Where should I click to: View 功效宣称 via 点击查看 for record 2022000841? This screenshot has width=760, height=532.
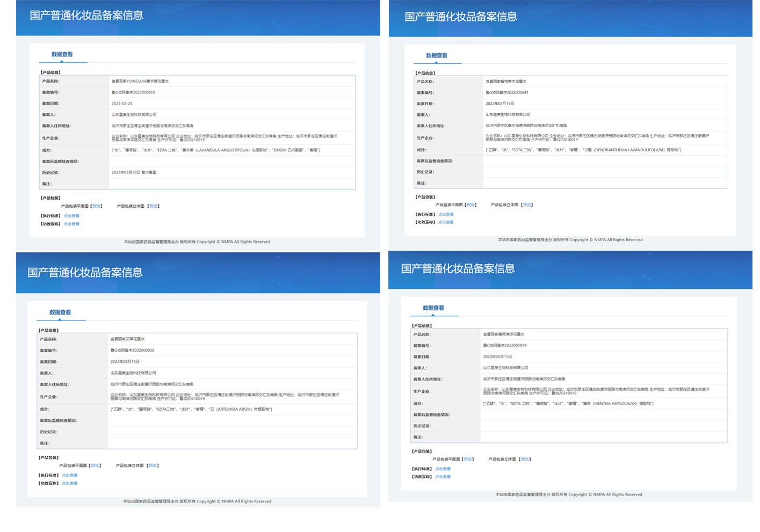point(446,222)
